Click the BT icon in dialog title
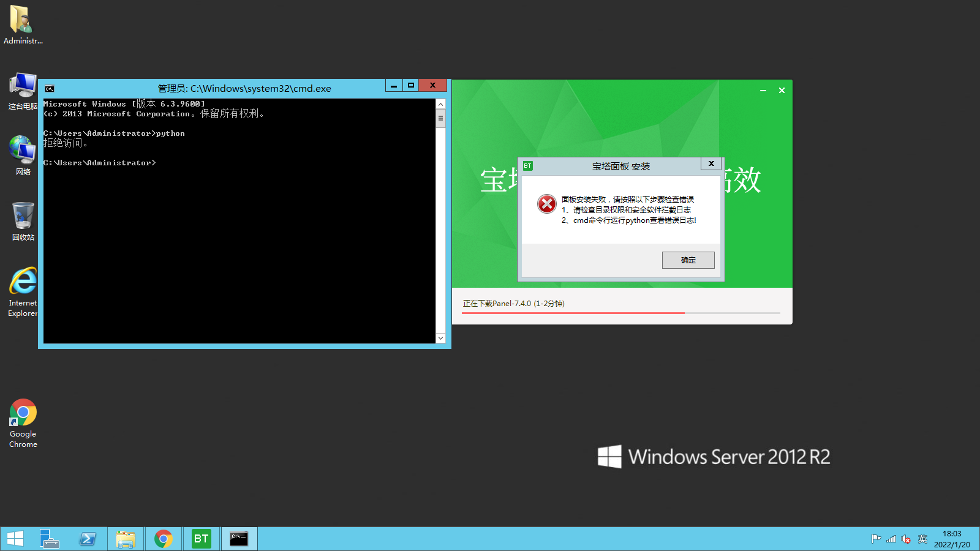This screenshot has height=551, width=980. tap(528, 166)
